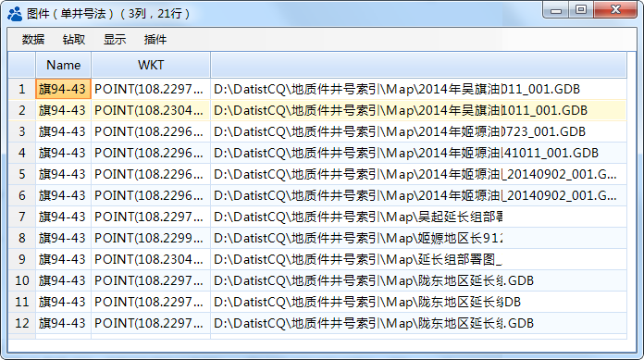
Task: Select row header number 5
Action: pos(22,175)
